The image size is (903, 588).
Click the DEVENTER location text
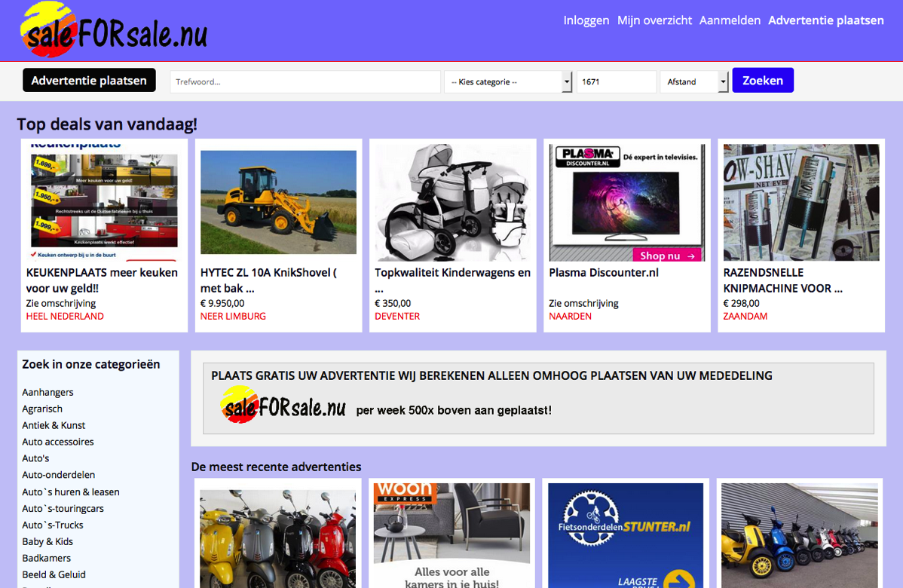click(x=397, y=316)
